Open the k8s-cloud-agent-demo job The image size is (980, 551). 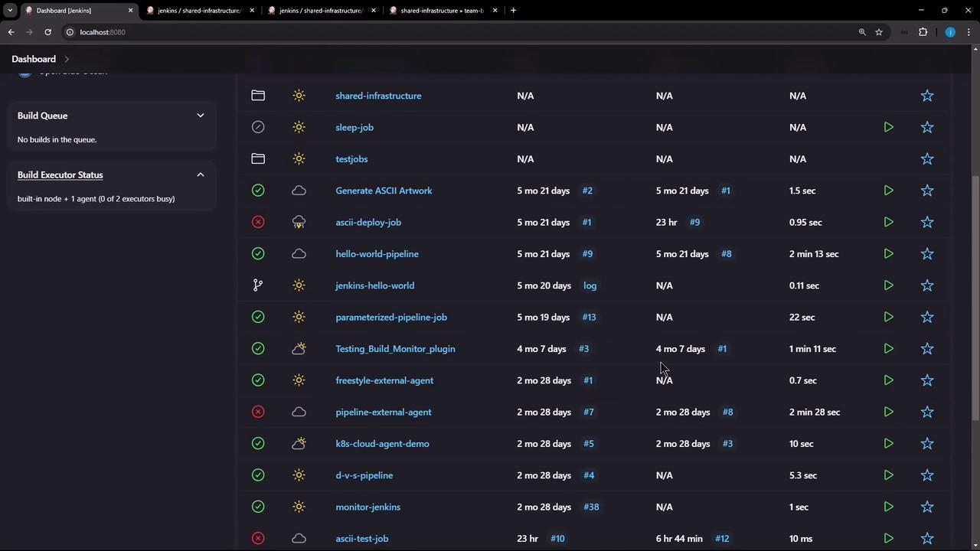coord(382,444)
